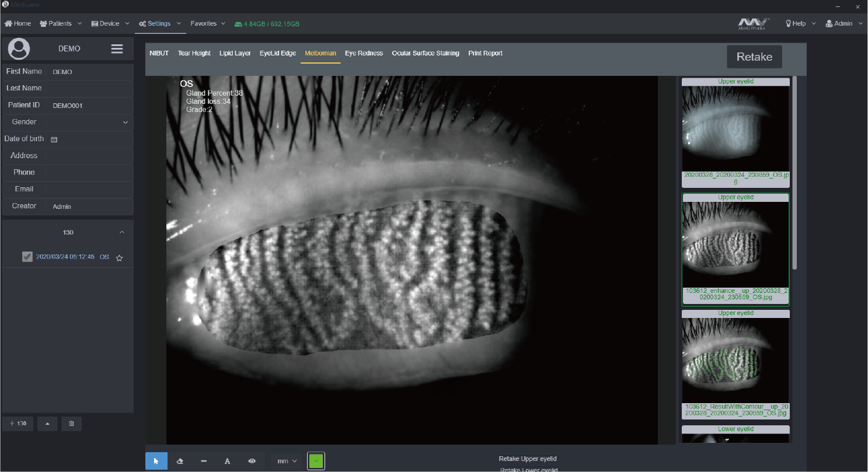The height and width of the screenshot is (472, 868).
Task: Click the Phone input field
Action: [x=90, y=173]
